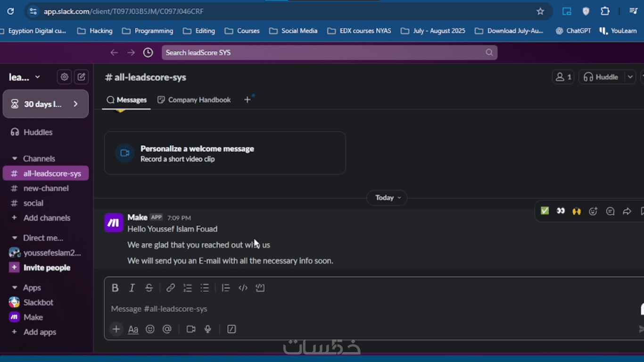
Task: Run a shortcut with the slash icon
Action: coord(231,329)
